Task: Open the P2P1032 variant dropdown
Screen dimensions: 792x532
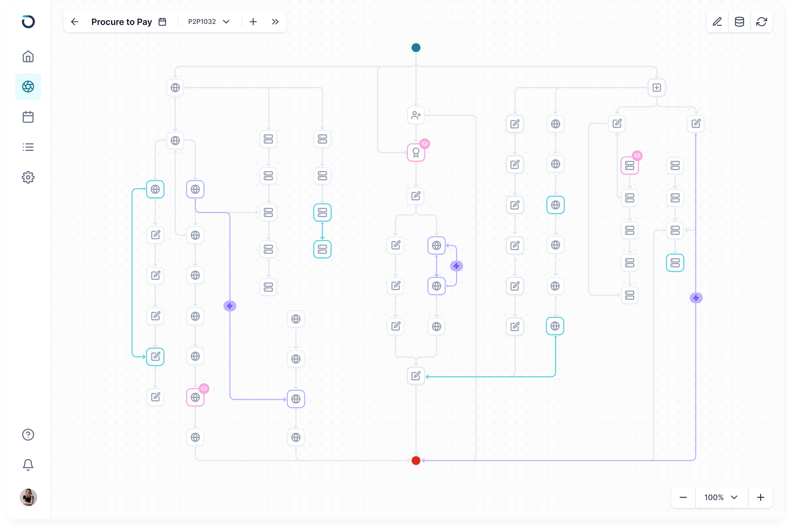Action: pos(208,21)
